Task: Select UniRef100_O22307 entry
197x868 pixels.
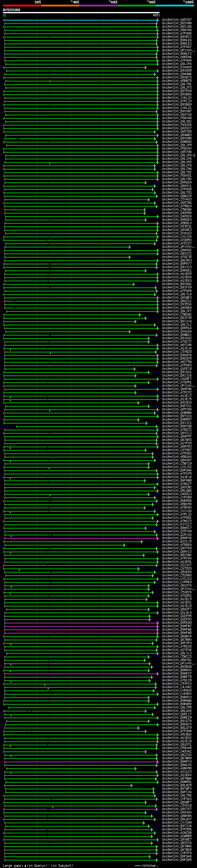Action: click(176, 565)
